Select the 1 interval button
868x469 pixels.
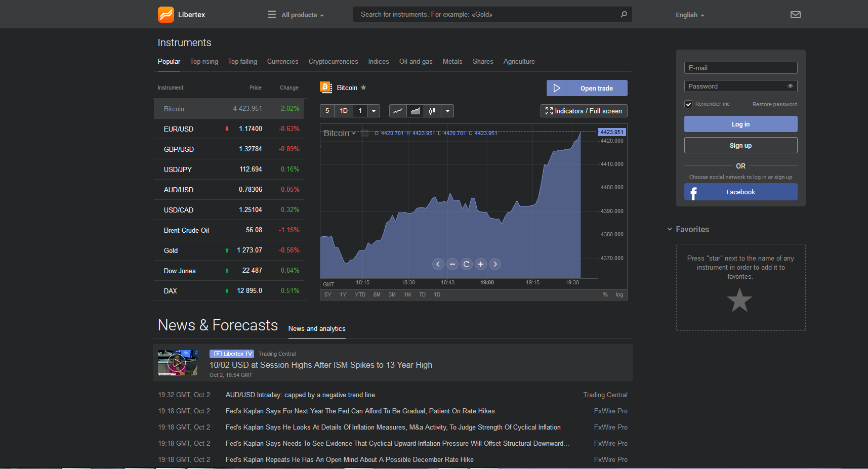360,111
